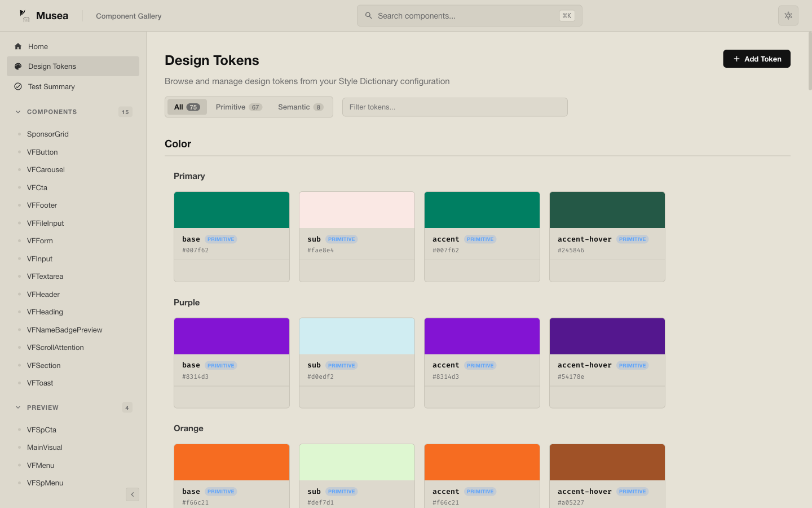The width and height of the screenshot is (812, 508).
Task: Open the VFButton component page
Action: coord(42,152)
